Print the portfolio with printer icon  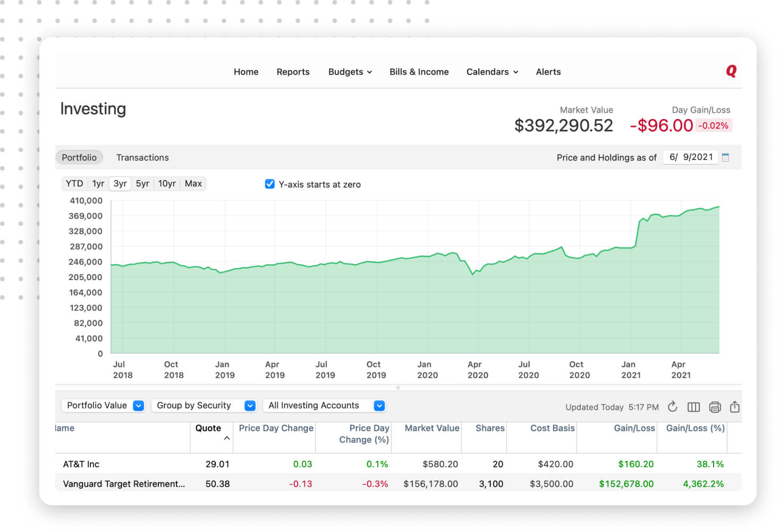click(x=715, y=407)
